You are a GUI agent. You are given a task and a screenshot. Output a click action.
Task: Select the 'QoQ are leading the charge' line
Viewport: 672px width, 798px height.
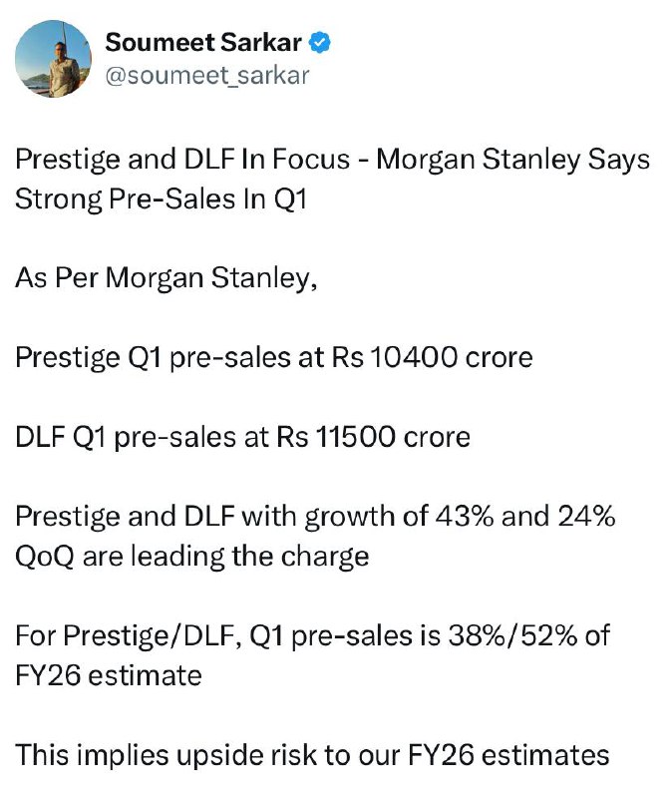(192, 557)
